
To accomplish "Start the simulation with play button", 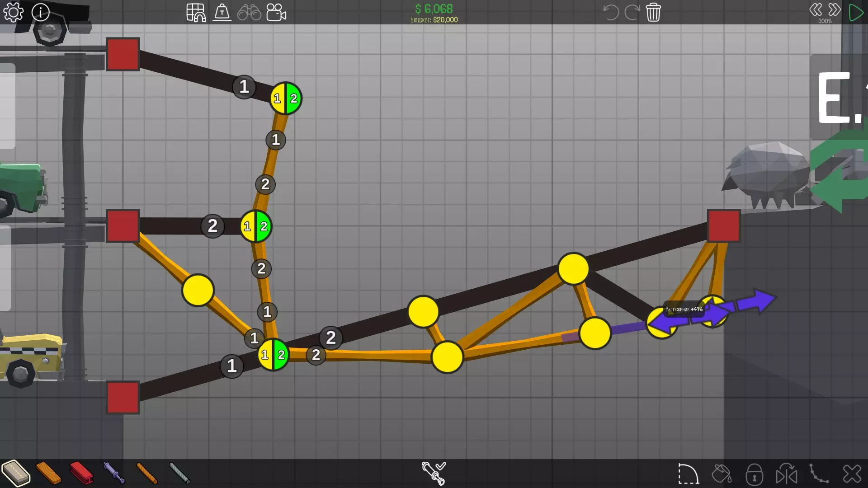I will [x=855, y=13].
